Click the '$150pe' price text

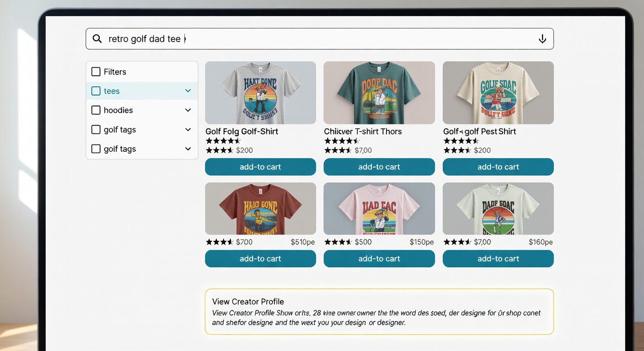point(422,242)
